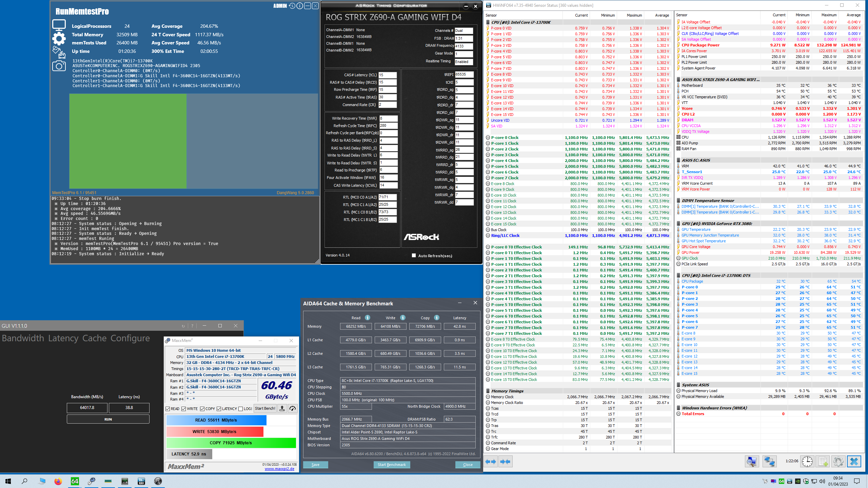Click HWiNFO blue X close sensors icon
Screen dimensions: 868x488
(854, 462)
